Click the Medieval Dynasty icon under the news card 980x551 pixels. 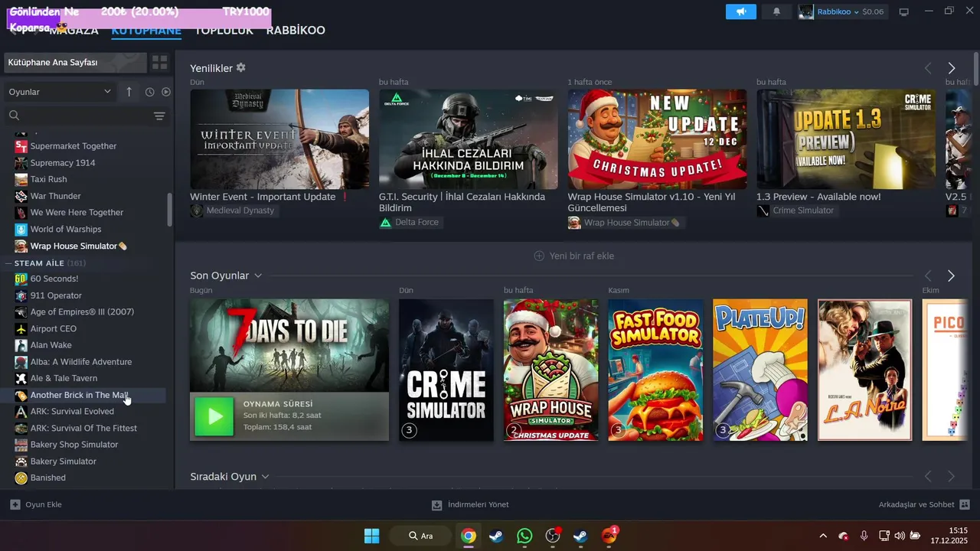197,210
